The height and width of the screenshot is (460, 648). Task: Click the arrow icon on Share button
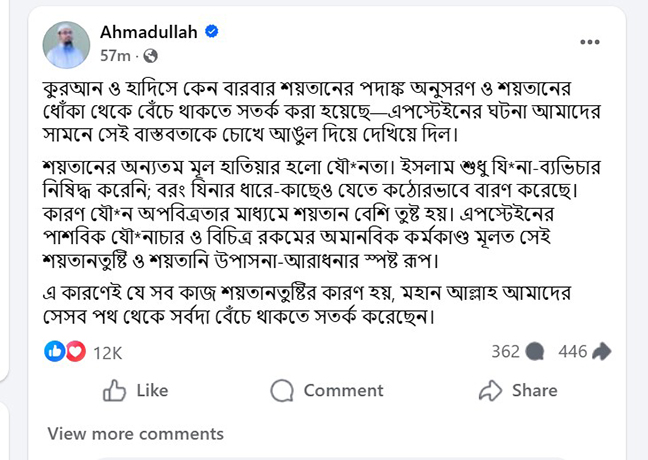coord(490,390)
